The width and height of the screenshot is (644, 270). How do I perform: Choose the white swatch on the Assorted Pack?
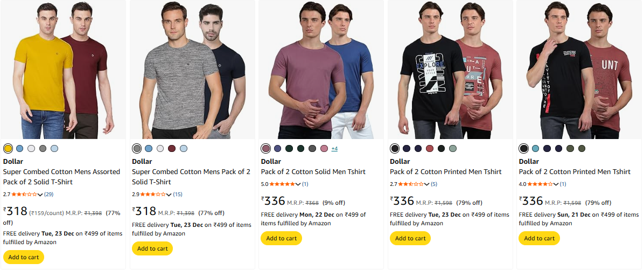pyautogui.click(x=31, y=149)
